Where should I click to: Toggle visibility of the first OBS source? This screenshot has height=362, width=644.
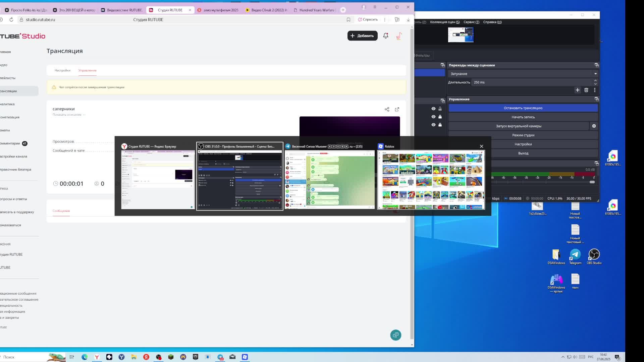(x=433, y=109)
